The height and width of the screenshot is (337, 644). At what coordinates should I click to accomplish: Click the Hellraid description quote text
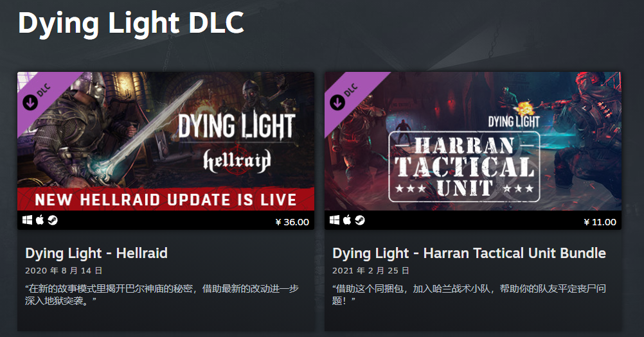(x=162, y=295)
